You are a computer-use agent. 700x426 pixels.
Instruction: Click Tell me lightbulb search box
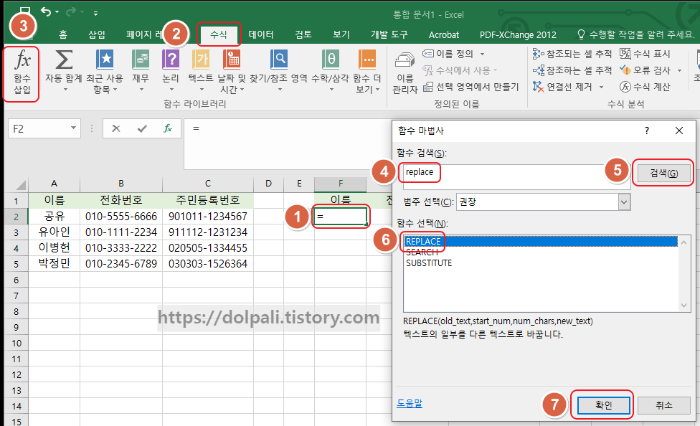pyautogui.click(x=636, y=34)
